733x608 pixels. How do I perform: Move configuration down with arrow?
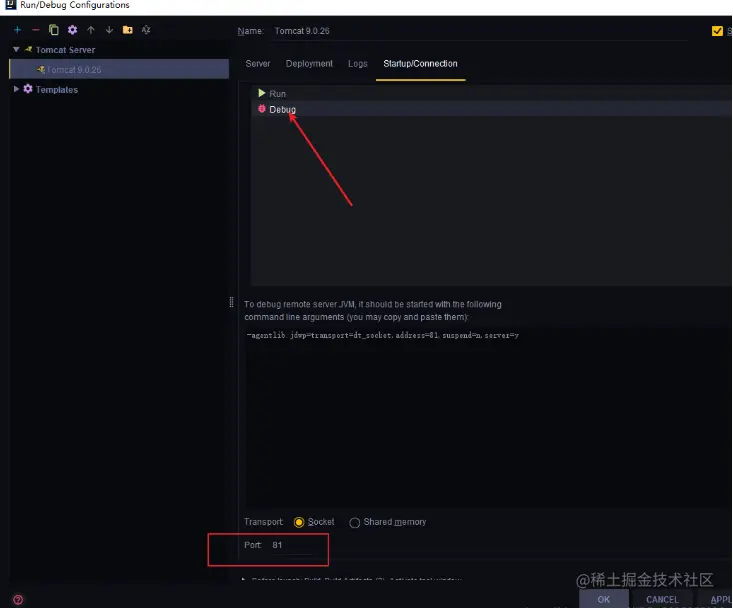(x=109, y=30)
